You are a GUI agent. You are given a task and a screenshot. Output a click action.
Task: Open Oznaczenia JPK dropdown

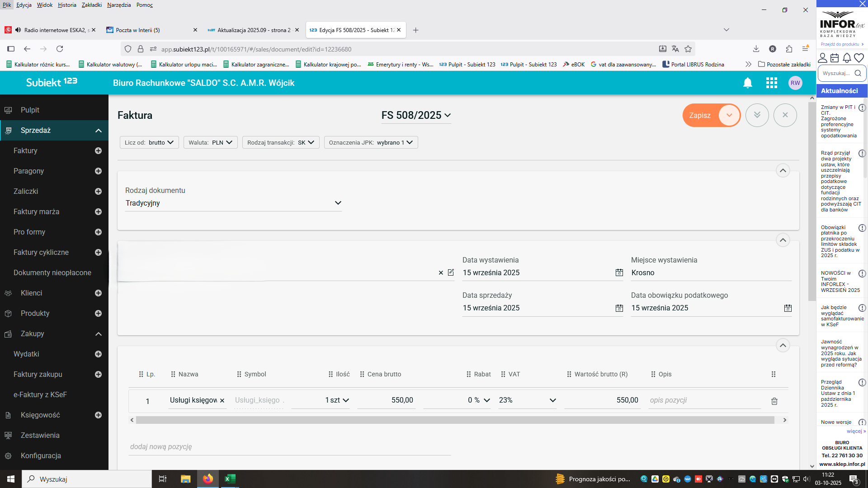[371, 142]
